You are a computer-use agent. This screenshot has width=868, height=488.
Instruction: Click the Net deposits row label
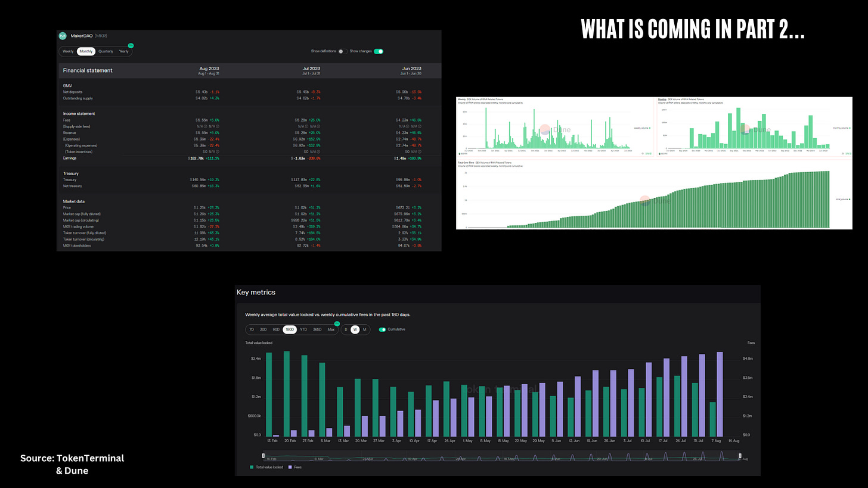click(x=73, y=92)
